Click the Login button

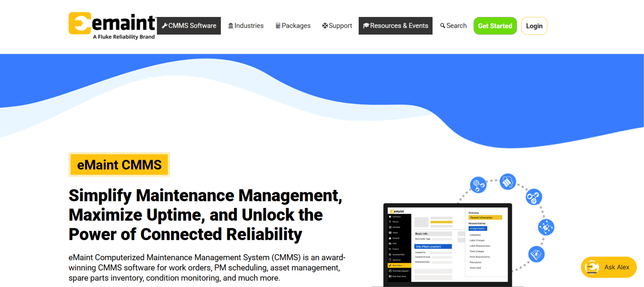tap(534, 26)
